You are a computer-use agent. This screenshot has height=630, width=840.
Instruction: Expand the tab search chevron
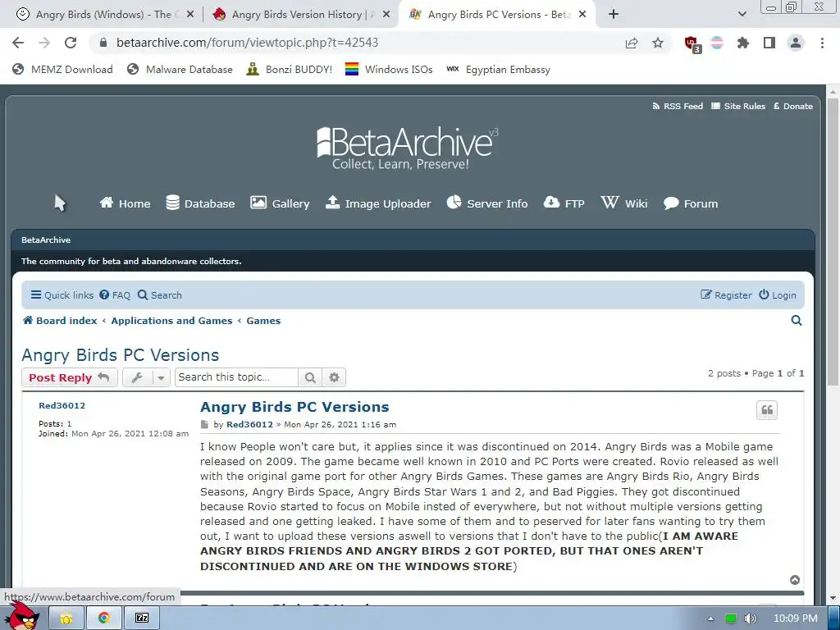tap(742, 15)
